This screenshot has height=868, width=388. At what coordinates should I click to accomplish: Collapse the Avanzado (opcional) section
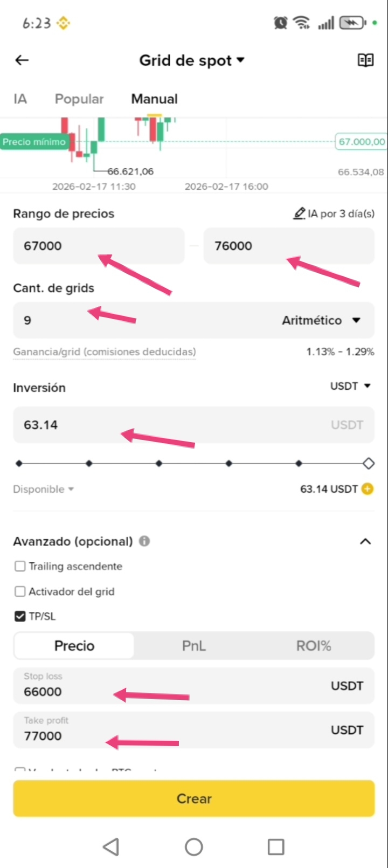point(365,541)
